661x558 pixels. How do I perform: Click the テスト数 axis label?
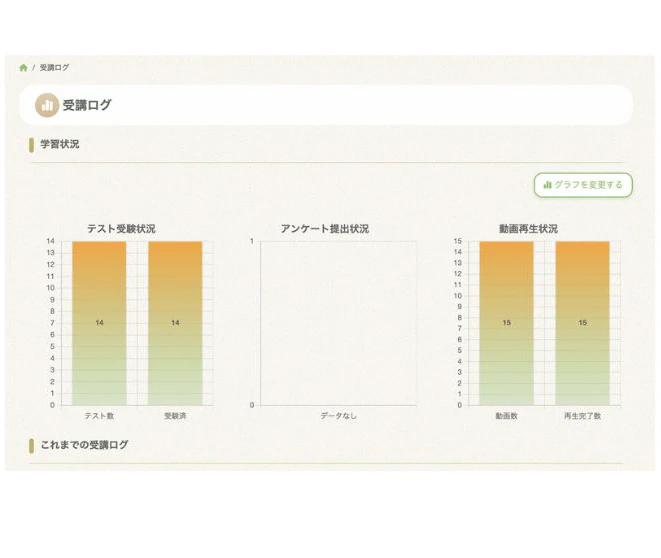99,416
